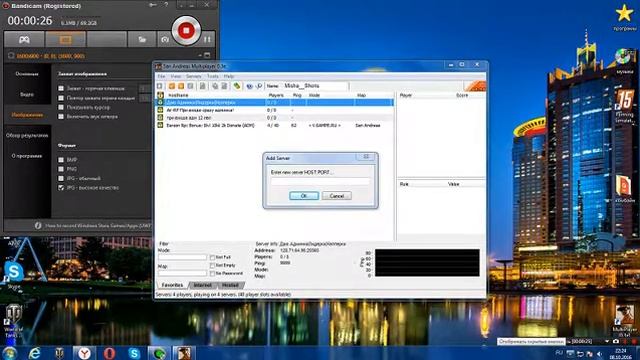Toggle the JPG высокое качество checkbox
This screenshot has width=640, height=360.
61,188
